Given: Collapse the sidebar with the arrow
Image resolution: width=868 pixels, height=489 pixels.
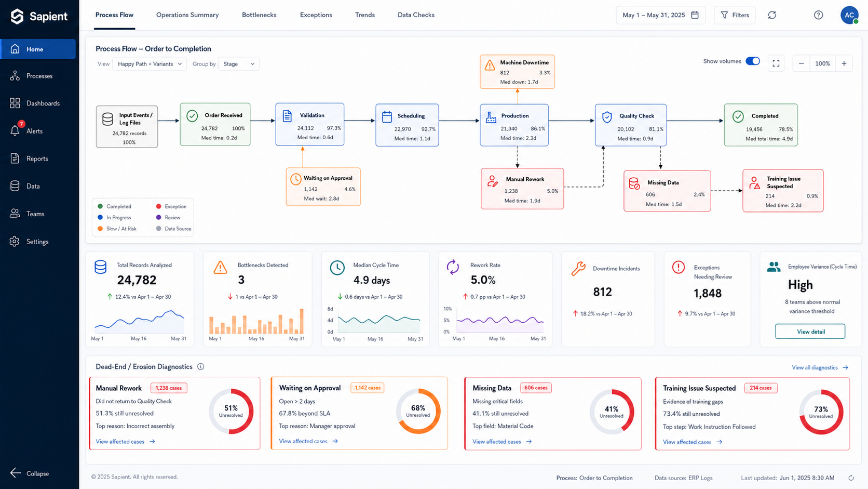Looking at the screenshot, I should (x=30, y=473).
